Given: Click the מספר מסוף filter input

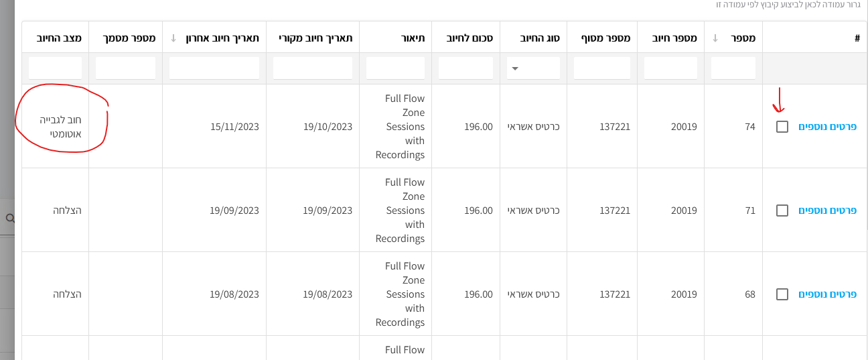Looking at the screenshot, I should coord(602,68).
